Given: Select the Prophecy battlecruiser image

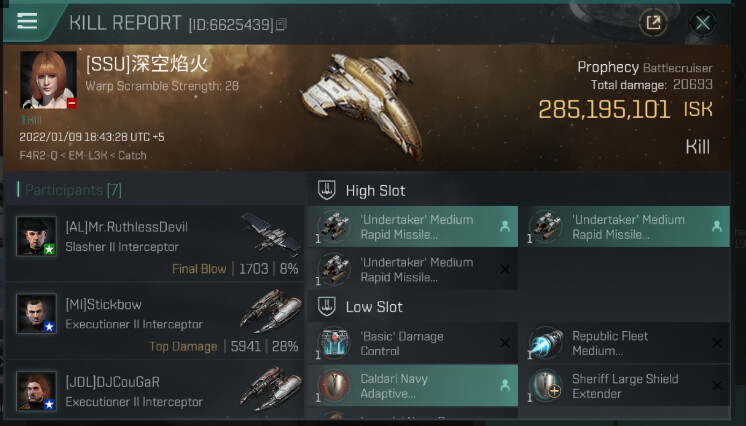Looking at the screenshot, I should (x=364, y=105).
